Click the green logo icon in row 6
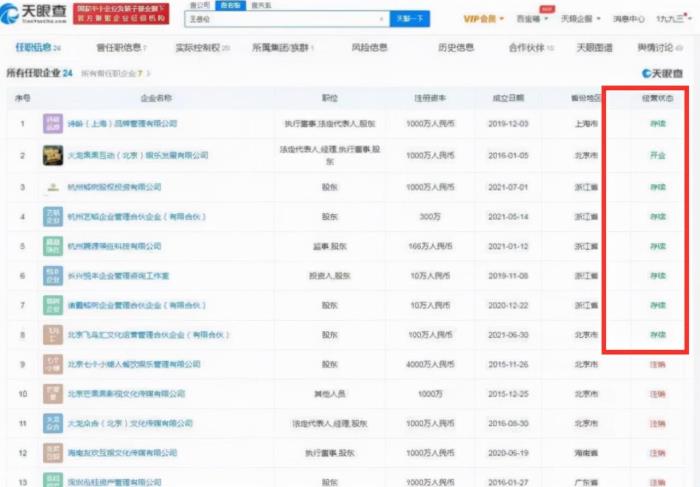 (52, 275)
